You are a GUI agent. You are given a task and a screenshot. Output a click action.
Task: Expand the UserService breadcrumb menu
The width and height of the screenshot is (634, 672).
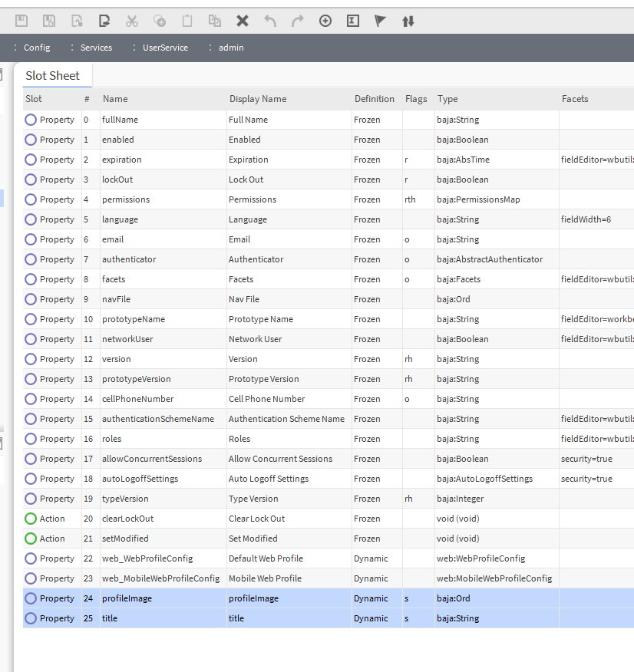tap(135, 48)
